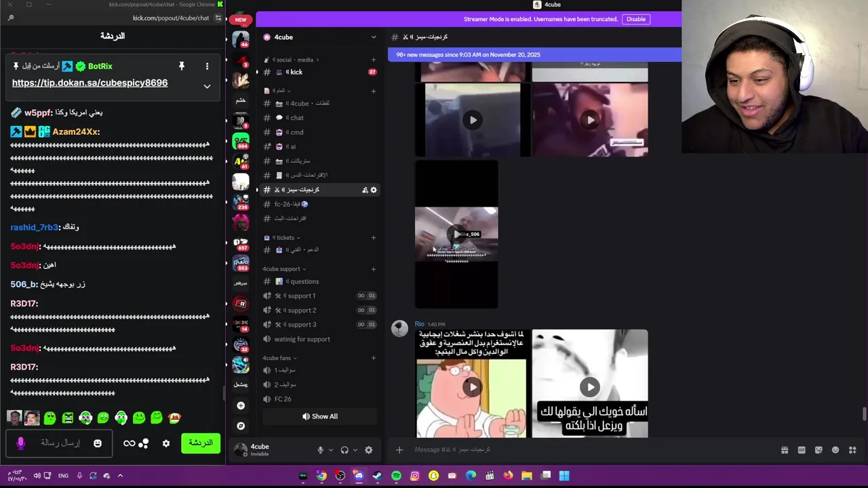This screenshot has width=868, height=488.
Task: Disable Streamer Mode button
Action: pos(636,19)
